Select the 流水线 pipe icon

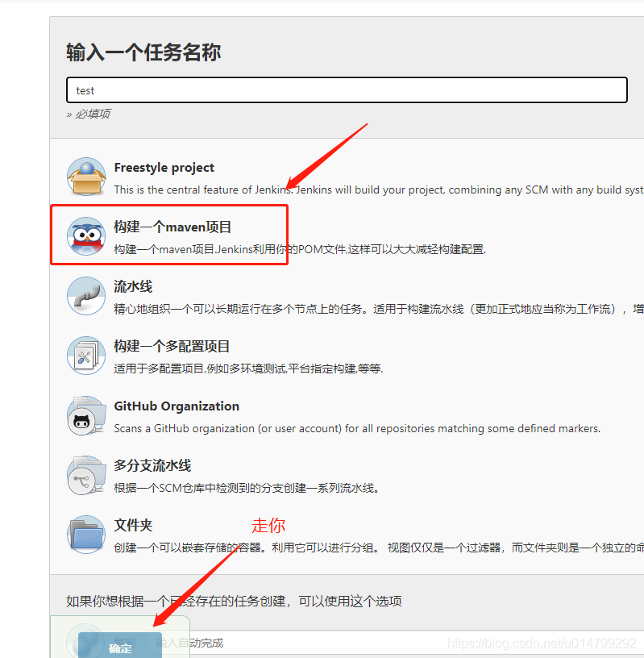(x=86, y=296)
